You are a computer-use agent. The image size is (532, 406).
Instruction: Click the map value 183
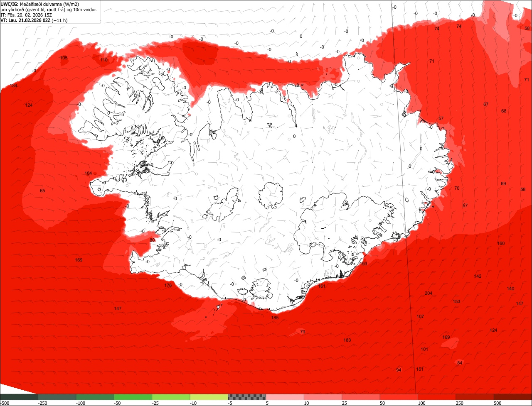pos(347,340)
